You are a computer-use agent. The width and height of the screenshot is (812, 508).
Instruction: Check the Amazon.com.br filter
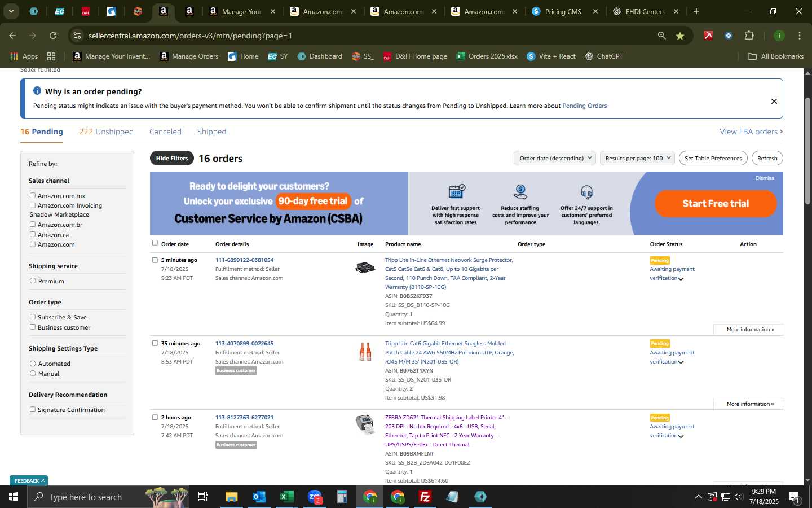coord(33,224)
